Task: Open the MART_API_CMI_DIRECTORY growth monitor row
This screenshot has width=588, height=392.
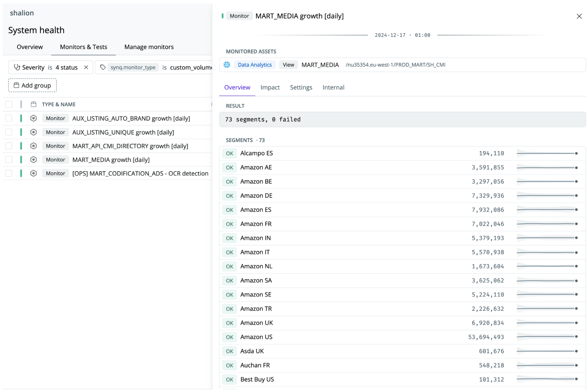Action: 130,146
